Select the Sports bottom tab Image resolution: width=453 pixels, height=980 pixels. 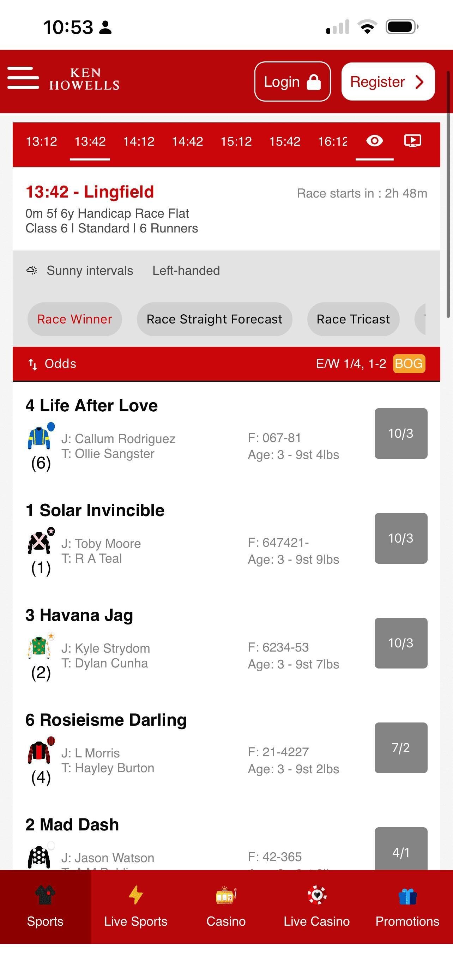tap(45, 907)
